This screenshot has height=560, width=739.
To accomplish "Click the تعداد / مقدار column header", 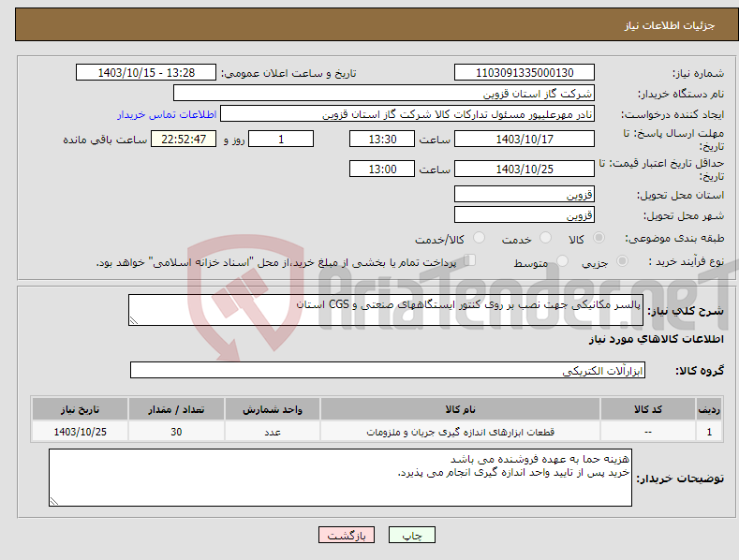I will point(176,409).
